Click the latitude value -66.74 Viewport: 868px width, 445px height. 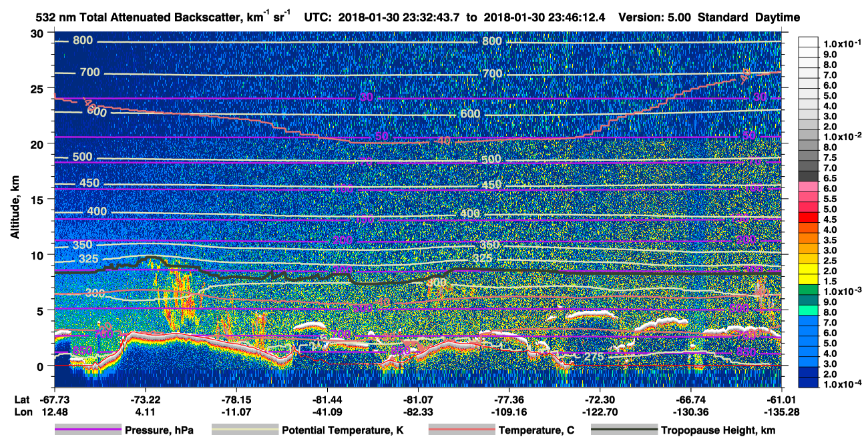[690, 400]
